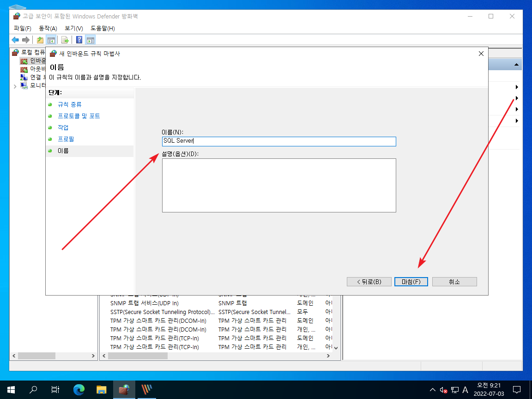The image size is (532, 399).
Task: Click the rules list scroll-down arrow
Action: click(336, 348)
